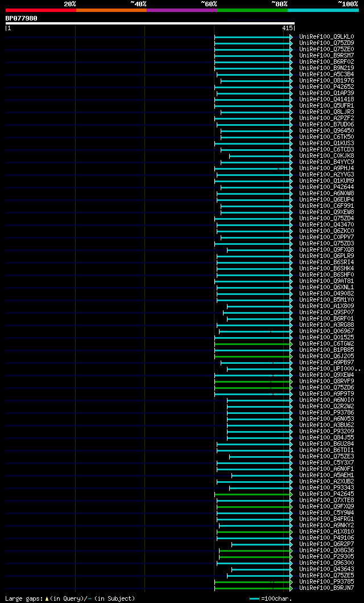Select hit UniRef100_Q6R2P7
The image size is (364, 603).
(x=327, y=544)
